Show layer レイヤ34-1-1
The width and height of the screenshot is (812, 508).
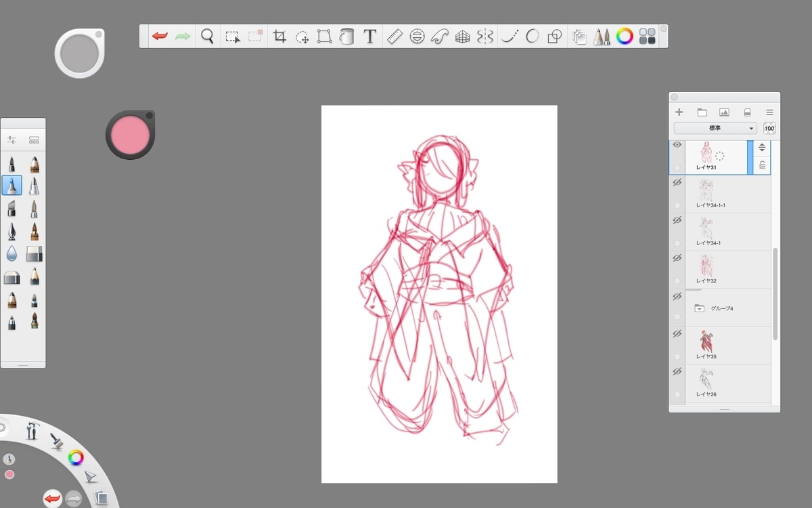pos(677,182)
